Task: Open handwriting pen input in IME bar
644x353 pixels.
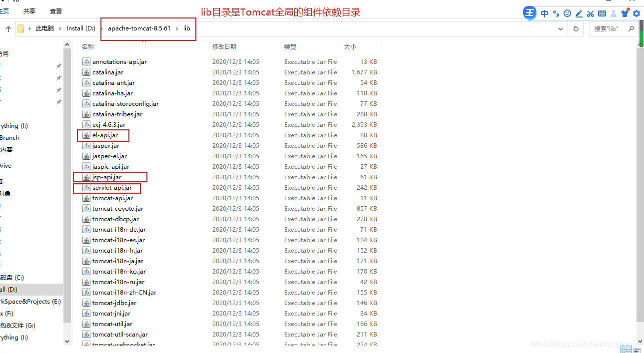Action: point(579,14)
